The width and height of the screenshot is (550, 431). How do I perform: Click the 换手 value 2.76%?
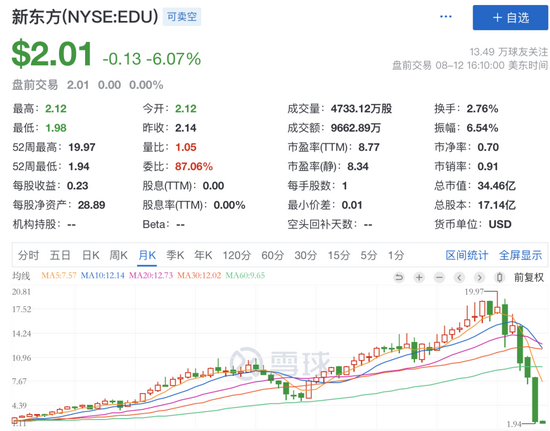click(x=482, y=109)
